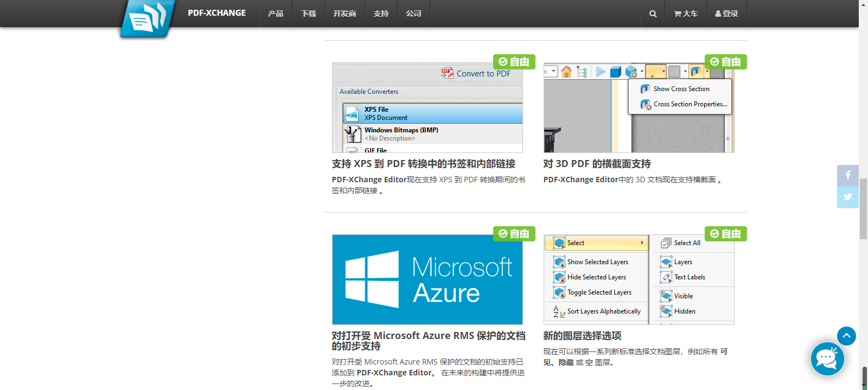Click the scroll-to-top arrow button
The width and height of the screenshot is (868, 390).
tap(846, 336)
